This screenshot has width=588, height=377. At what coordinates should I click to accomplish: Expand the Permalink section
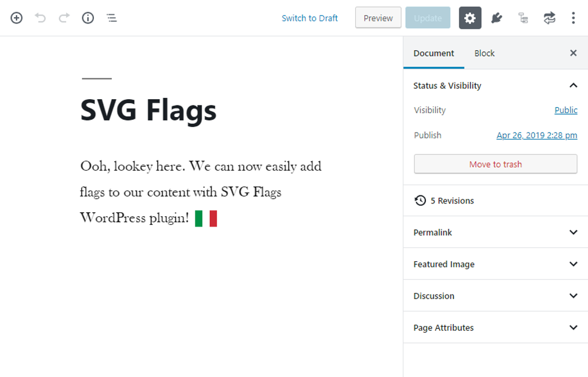tap(573, 232)
